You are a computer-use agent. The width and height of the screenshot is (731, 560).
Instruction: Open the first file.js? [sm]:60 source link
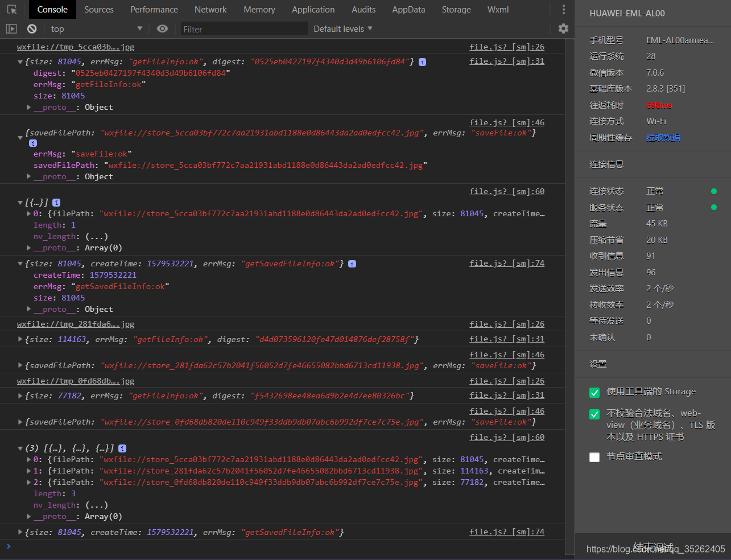coord(507,192)
